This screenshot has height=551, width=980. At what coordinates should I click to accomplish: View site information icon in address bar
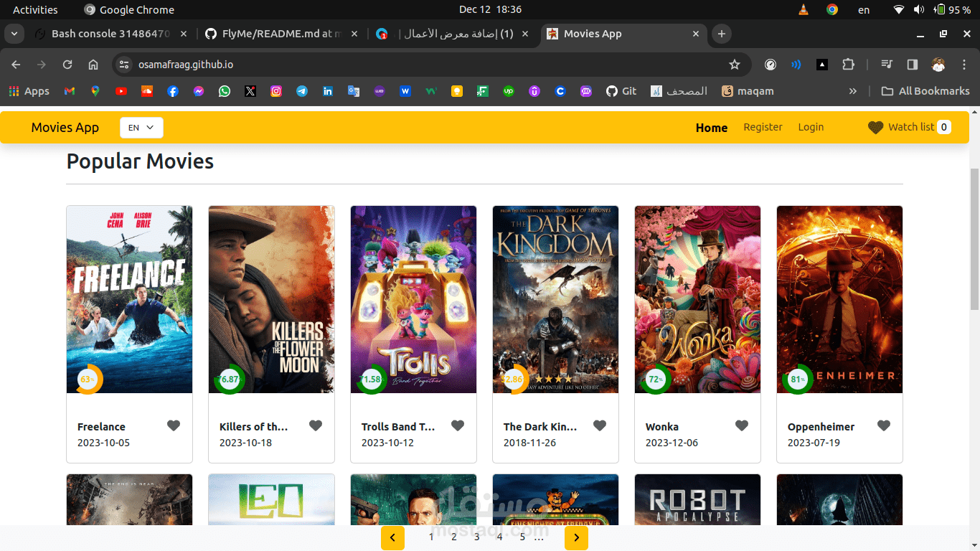[x=124, y=65]
